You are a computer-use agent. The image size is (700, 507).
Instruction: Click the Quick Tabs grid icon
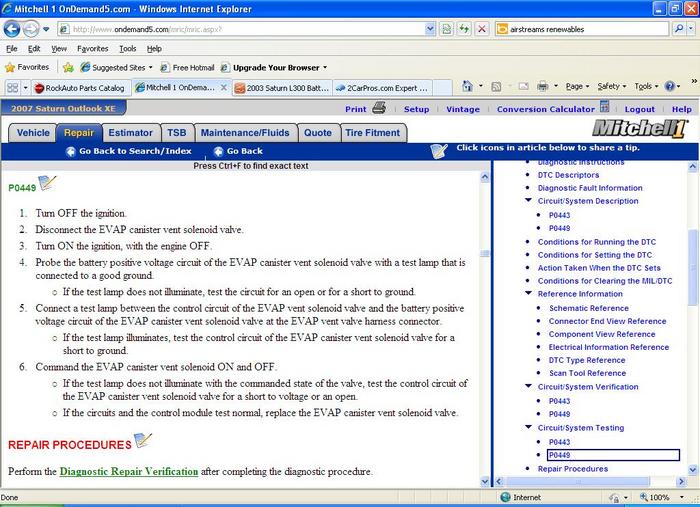click(13, 88)
